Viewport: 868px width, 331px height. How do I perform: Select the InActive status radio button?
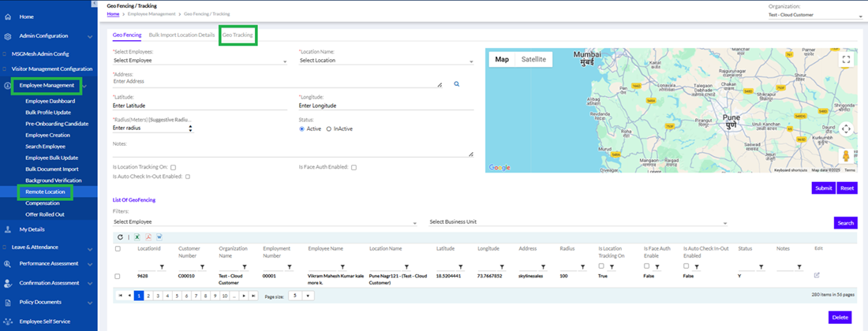[329, 128]
